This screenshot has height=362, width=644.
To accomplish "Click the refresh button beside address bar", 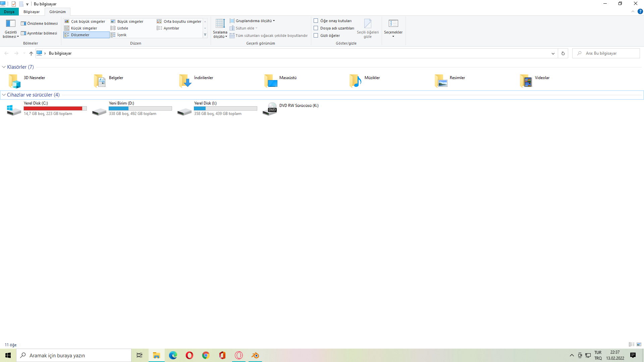I will [563, 53].
